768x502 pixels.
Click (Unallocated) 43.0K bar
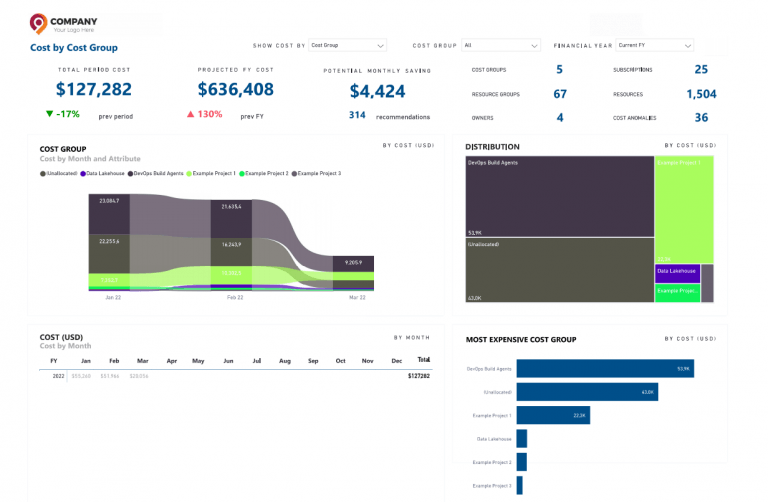coord(587,392)
